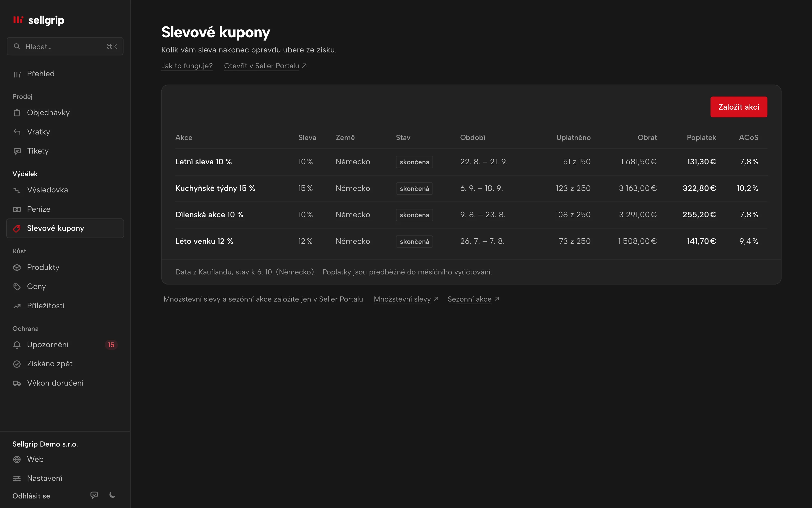Viewport: 812px width, 508px height.
Task: Click the Web globe icon
Action: [x=17, y=459]
